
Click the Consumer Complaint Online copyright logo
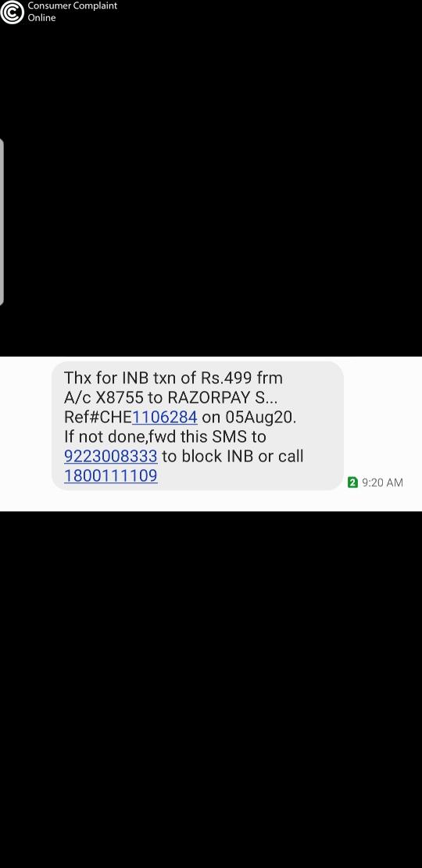13,12
